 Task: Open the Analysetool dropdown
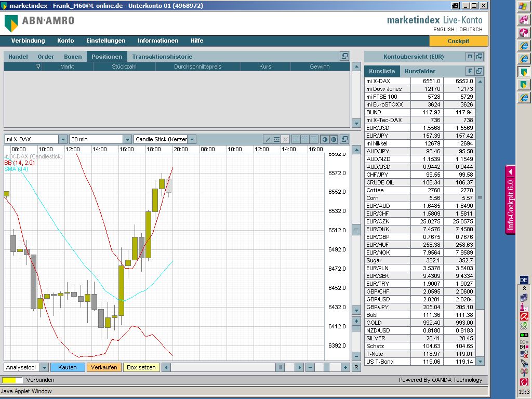pyautogui.click(x=44, y=367)
